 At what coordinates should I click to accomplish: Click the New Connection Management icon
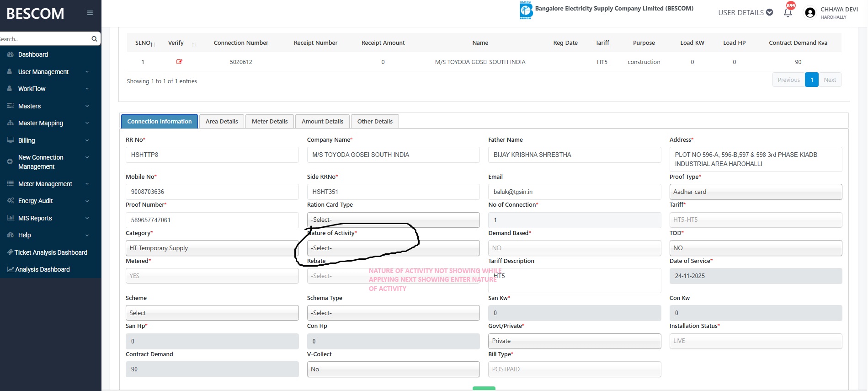pos(10,161)
